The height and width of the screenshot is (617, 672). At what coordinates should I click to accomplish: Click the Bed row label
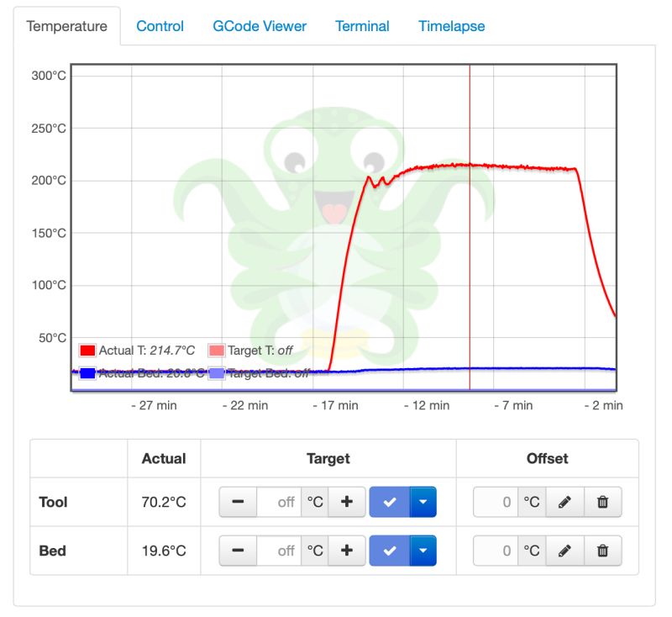(x=52, y=551)
